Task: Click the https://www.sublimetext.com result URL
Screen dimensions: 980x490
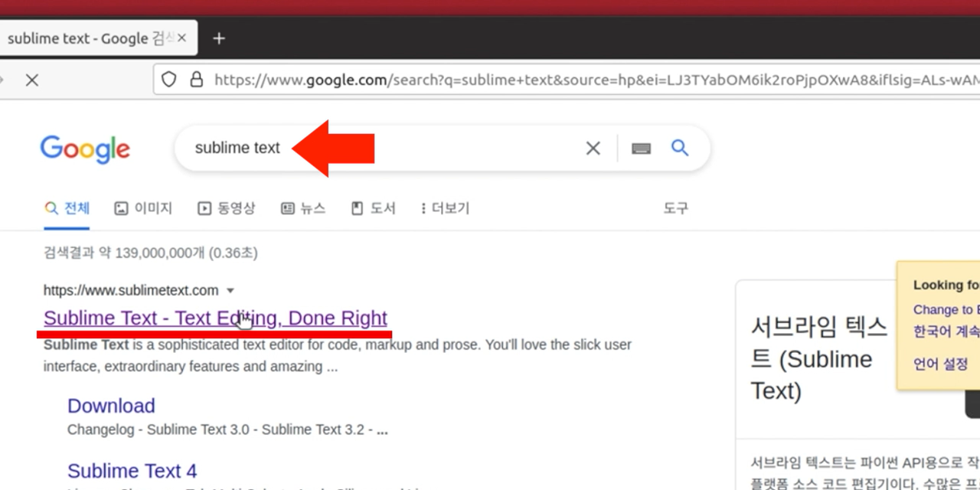Action: pyautogui.click(x=131, y=290)
